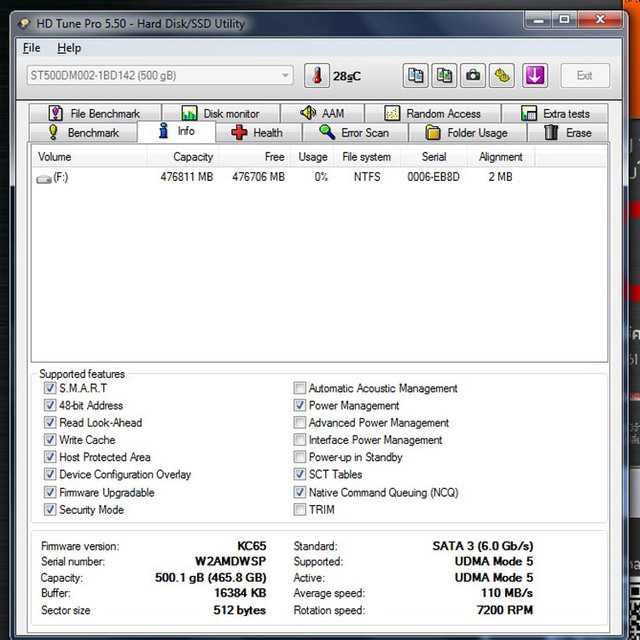Select the 2 MB alignment cell
640x640 pixels.
point(500,177)
